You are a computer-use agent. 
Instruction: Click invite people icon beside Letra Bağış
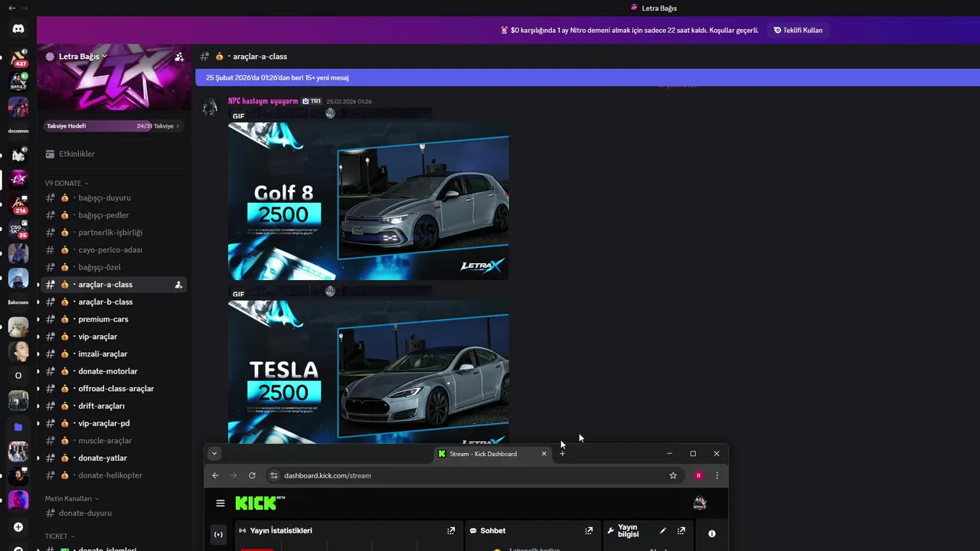click(x=179, y=57)
